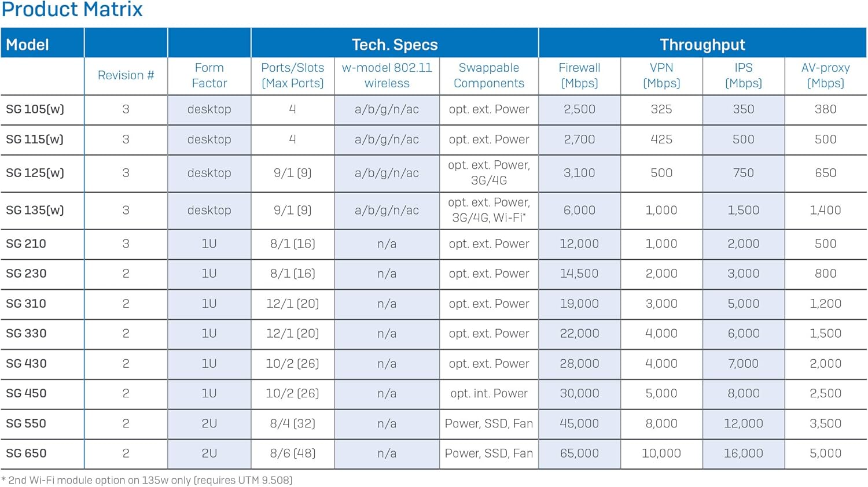
Task: Select the 8/6 (48) ports cell
Action: tap(292, 453)
